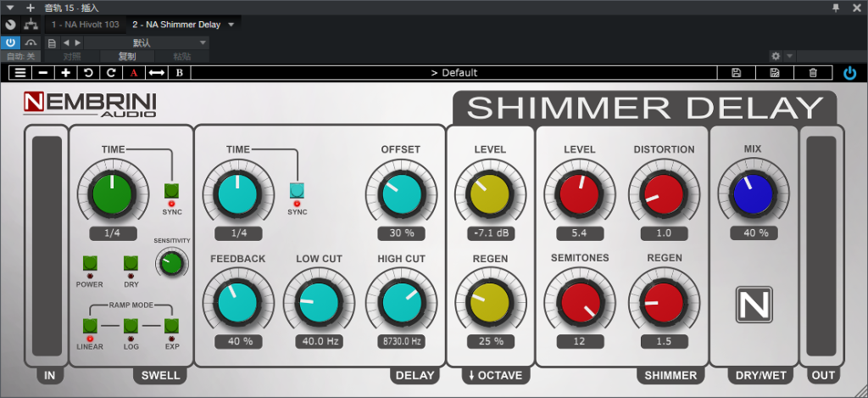Click the Nembrini Audio brand logo
This screenshot has width=868, height=398.
click(90, 104)
